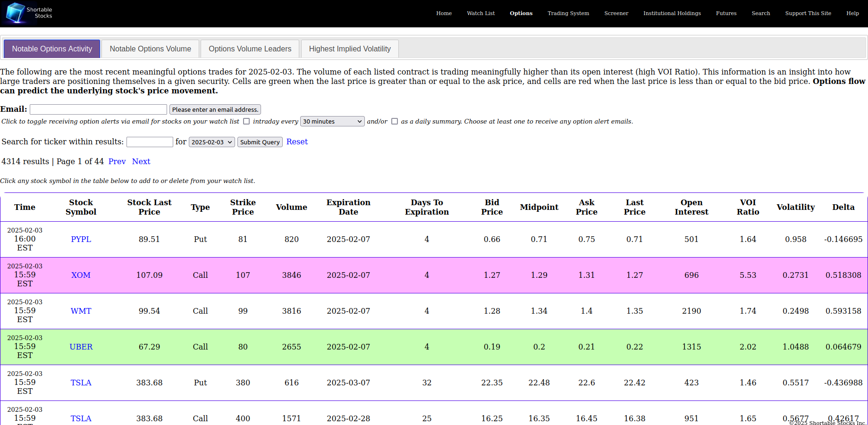Enable daily summary email checkbox
This screenshot has height=425, width=868.
[395, 121]
